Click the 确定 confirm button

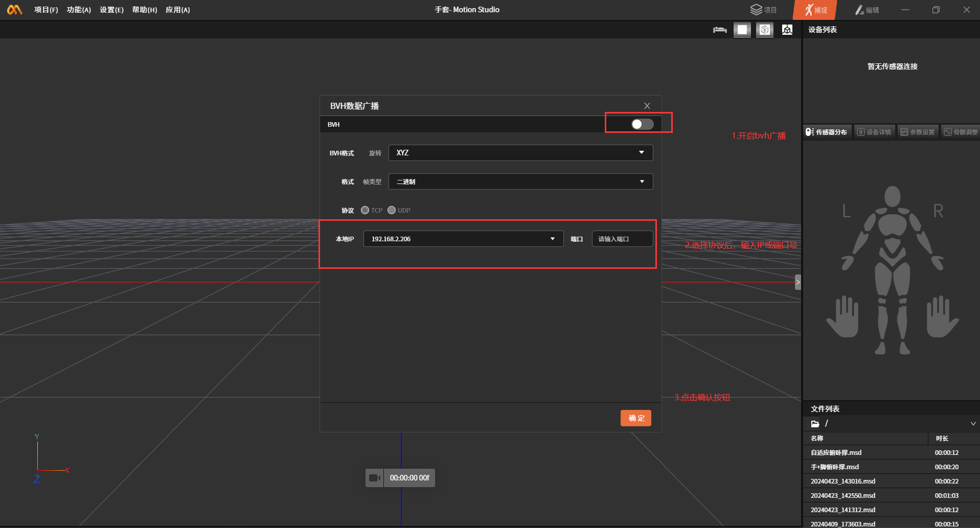pyautogui.click(x=636, y=418)
